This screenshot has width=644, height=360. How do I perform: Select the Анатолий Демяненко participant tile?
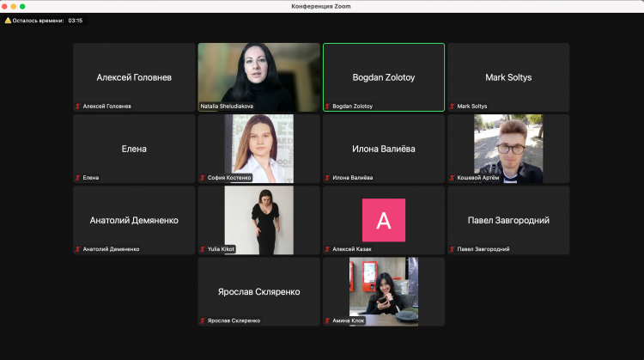(134, 220)
